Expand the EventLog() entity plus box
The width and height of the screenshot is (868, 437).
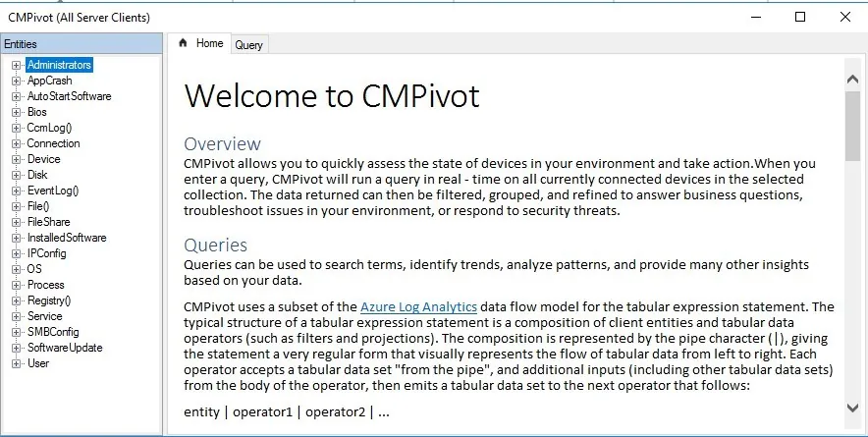pos(16,191)
